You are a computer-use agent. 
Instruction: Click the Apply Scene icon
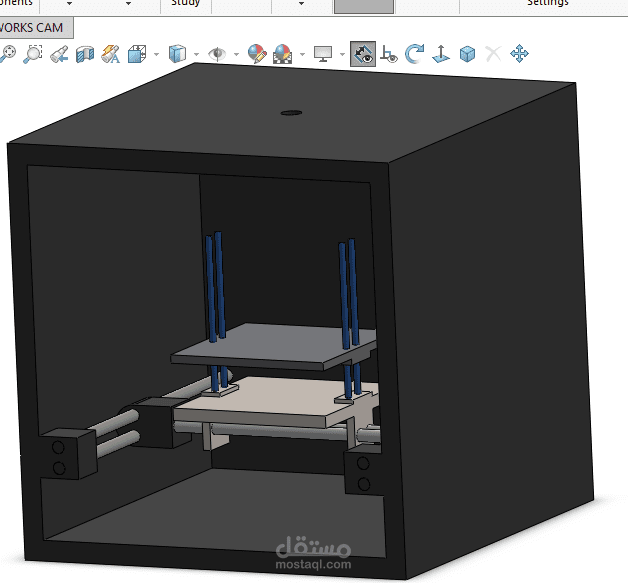[x=283, y=54]
